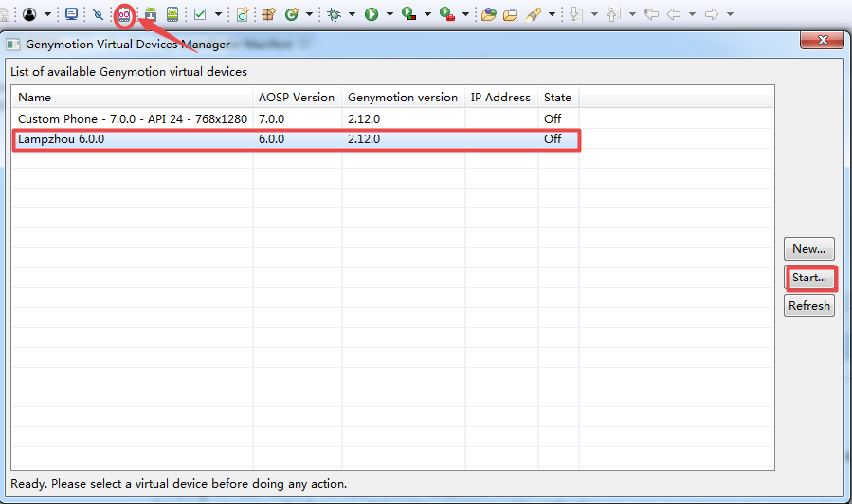This screenshot has width=852, height=504.
Task: Expand the lint checkmark dropdown arrow
Action: tap(218, 14)
